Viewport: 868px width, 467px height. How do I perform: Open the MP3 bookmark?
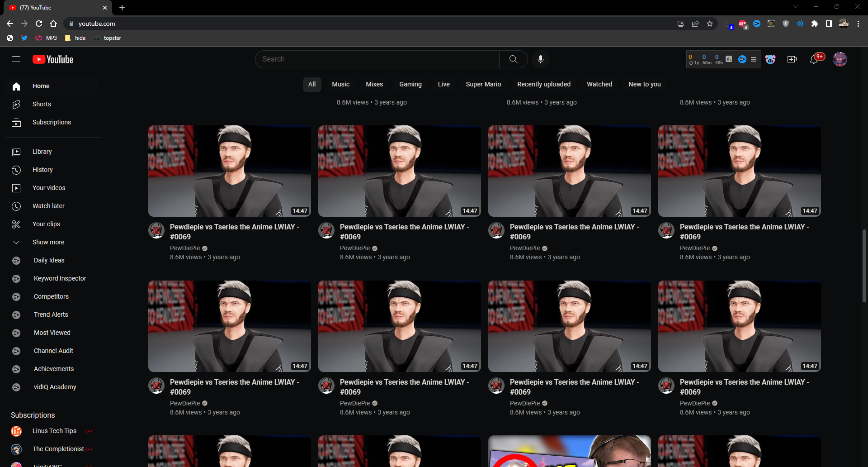click(46, 38)
